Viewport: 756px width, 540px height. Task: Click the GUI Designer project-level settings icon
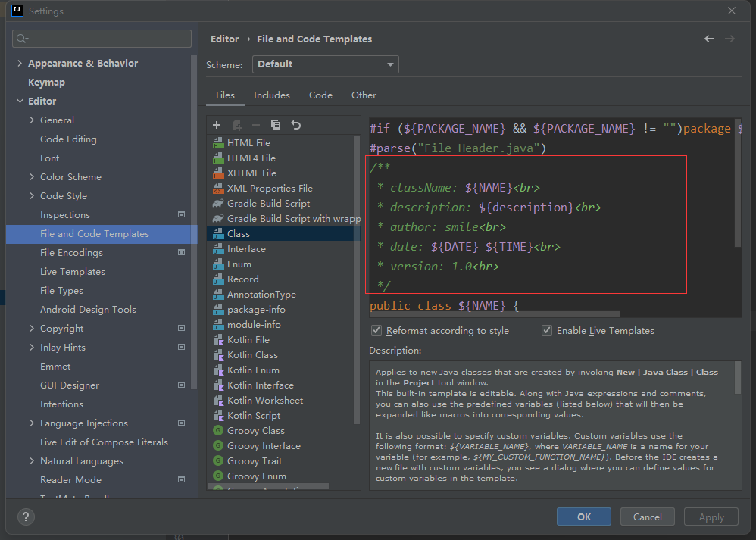point(181,385)
